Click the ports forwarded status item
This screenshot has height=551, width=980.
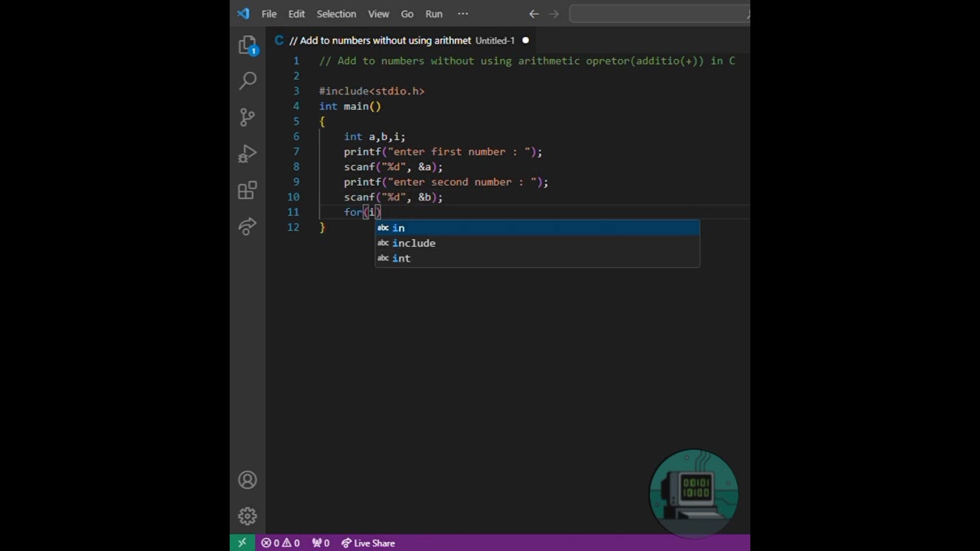click(320, 543)
